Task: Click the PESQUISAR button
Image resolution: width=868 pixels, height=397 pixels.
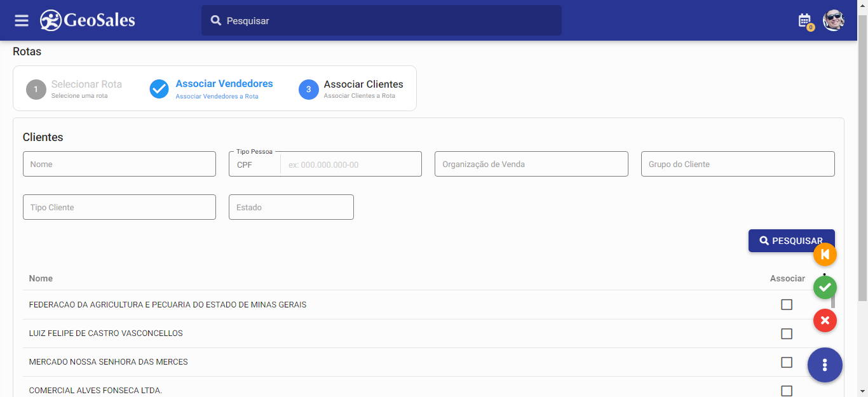Action: click(x=791, y=241)
